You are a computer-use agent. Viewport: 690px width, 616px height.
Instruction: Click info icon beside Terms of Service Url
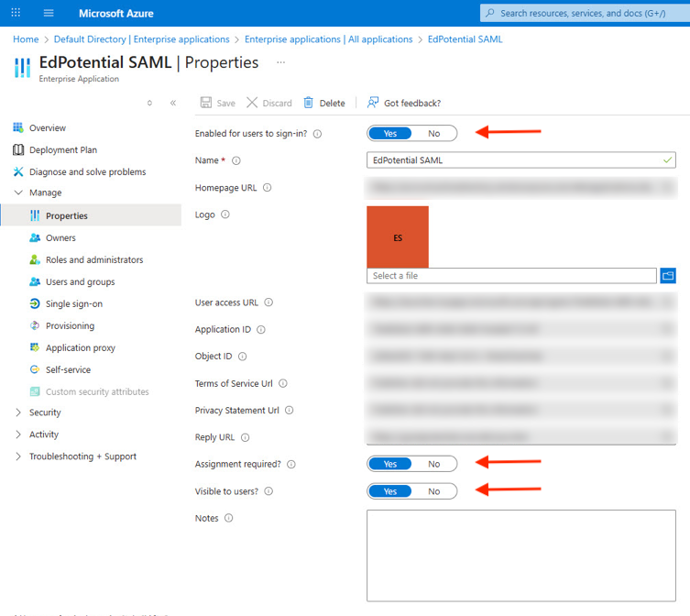pyautogui.click(x=283, y=383)
